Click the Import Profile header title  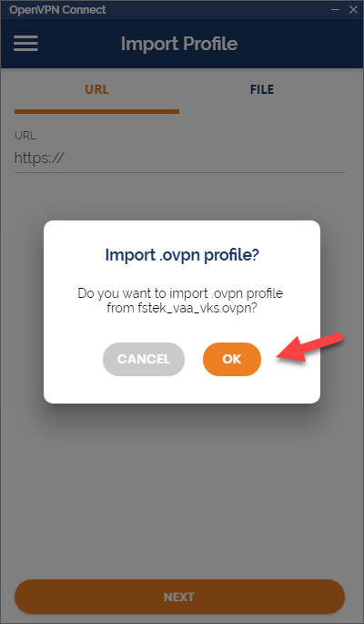point(179,44)
